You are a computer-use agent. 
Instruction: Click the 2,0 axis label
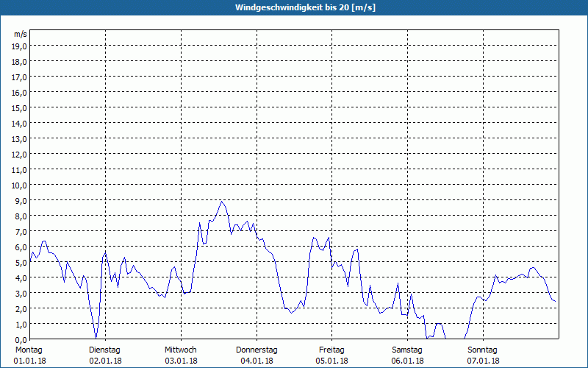(x=21, y=309)
